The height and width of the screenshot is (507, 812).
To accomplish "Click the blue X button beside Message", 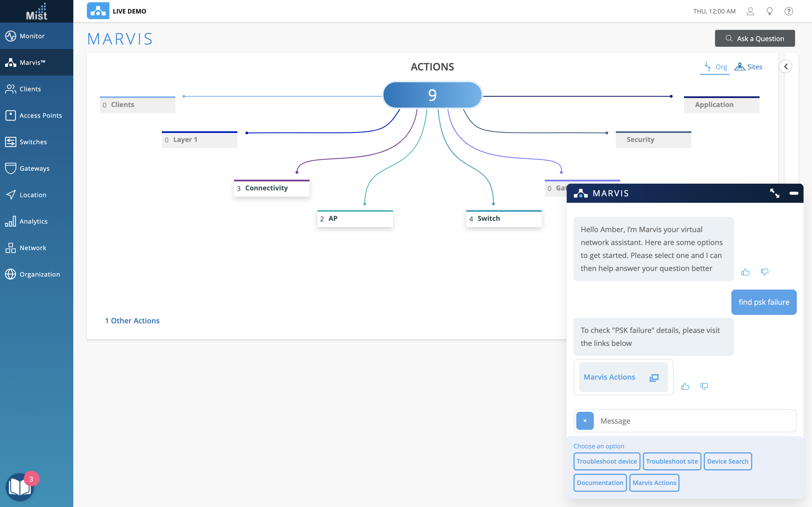I will point(585,421).
